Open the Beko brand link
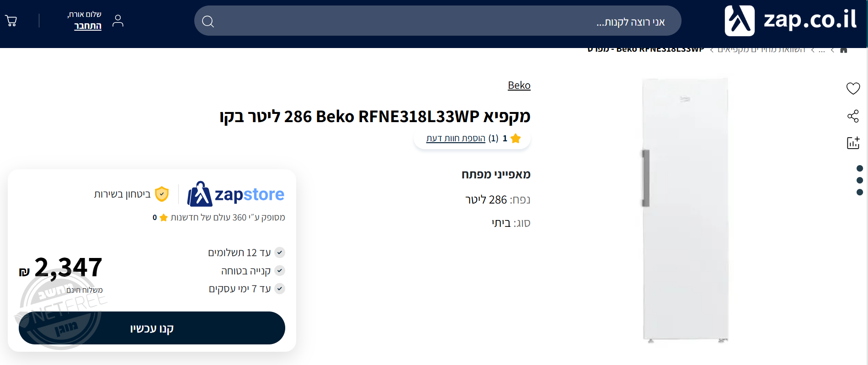Viewport: 868px width, 365px height. (519, 85)
